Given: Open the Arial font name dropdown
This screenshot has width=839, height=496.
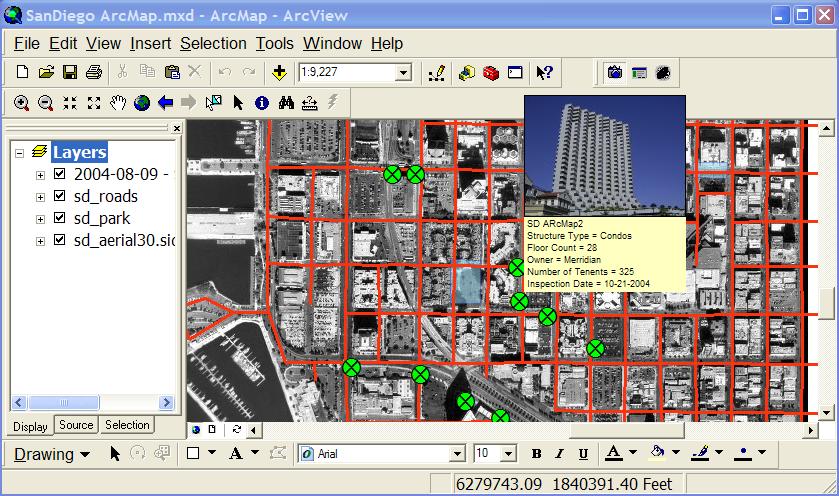Looking at the screenshot, I should click(x=456, y=454).
